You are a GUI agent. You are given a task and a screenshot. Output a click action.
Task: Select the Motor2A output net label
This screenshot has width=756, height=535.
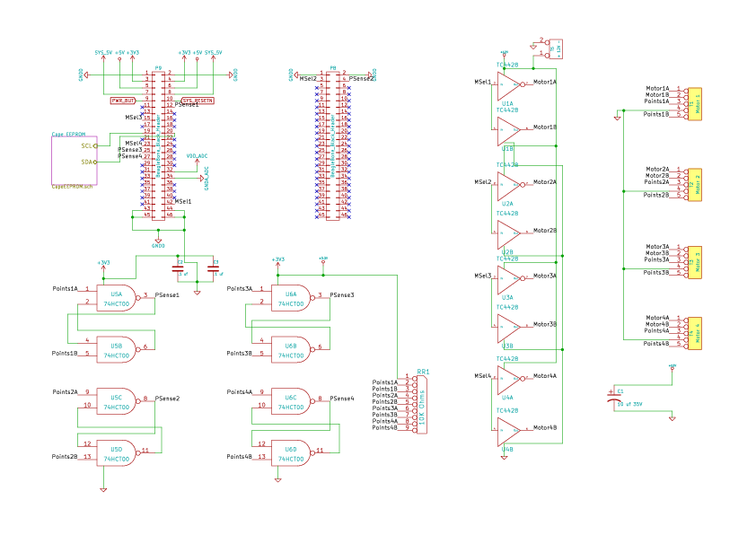point(545,182)
